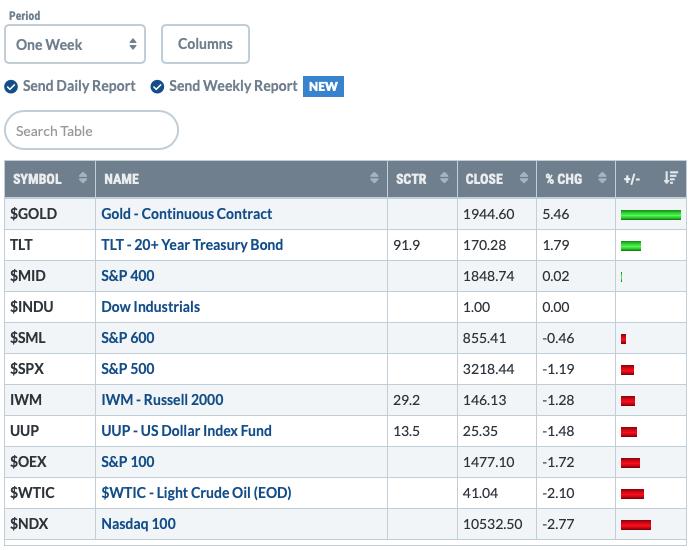
Task: Click the red change bar for UUP
Action: pos(628,432)
